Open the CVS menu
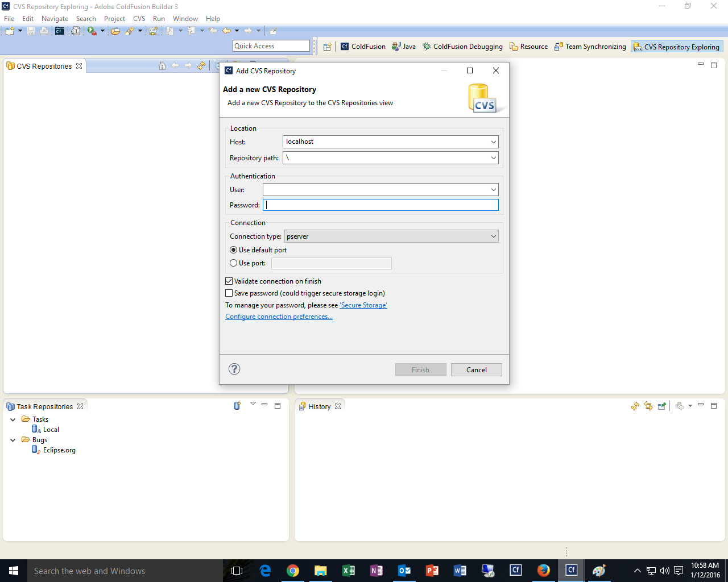 pos(139,19)
